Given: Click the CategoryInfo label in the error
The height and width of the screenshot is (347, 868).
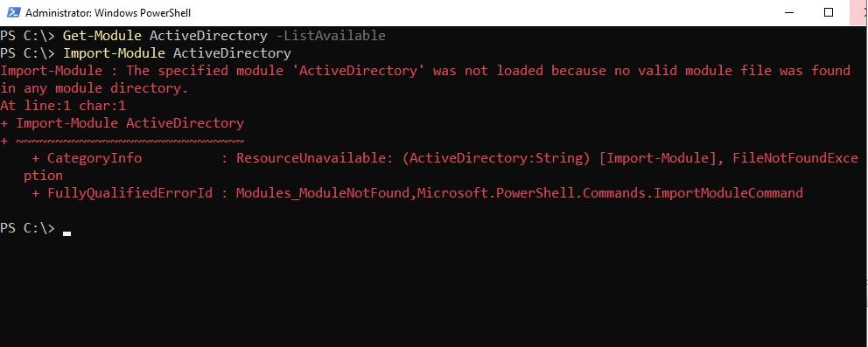Looking at the screenshot, I should click(94, 158).
